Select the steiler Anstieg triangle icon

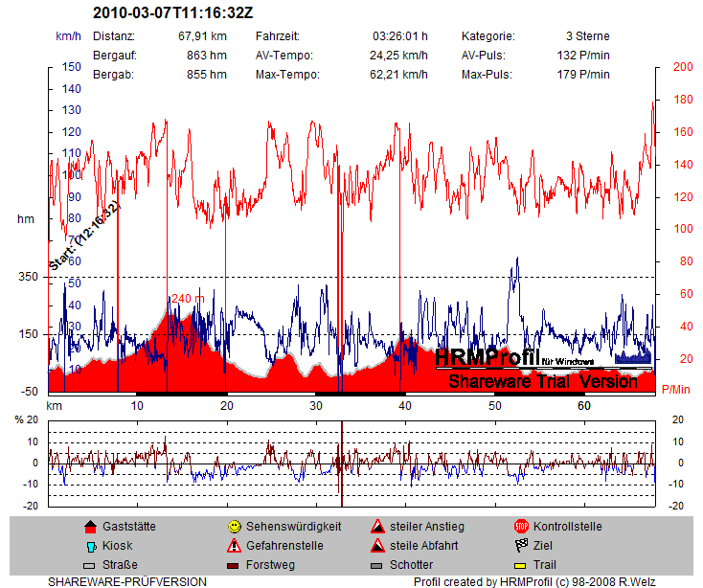tap(377, 527)
